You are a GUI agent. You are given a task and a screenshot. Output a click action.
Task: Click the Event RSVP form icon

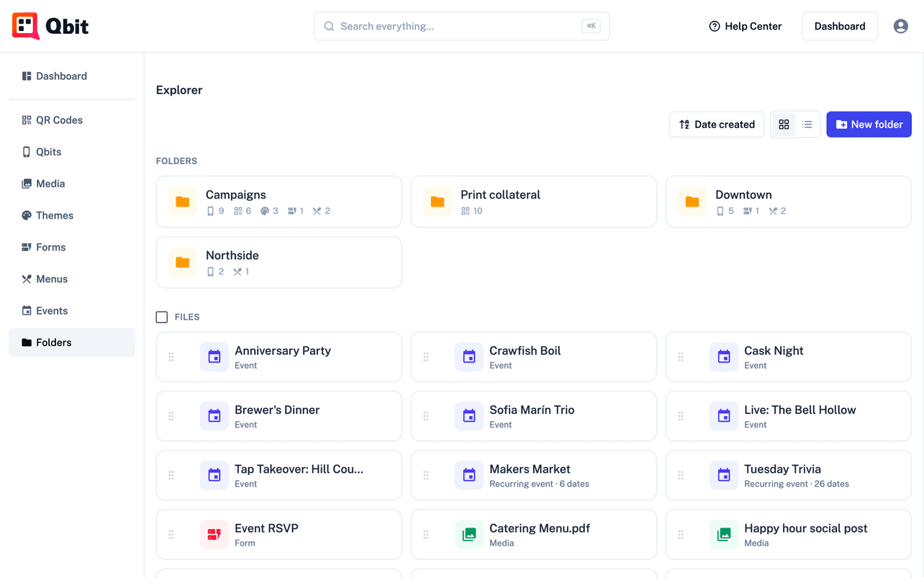point(214,534)
